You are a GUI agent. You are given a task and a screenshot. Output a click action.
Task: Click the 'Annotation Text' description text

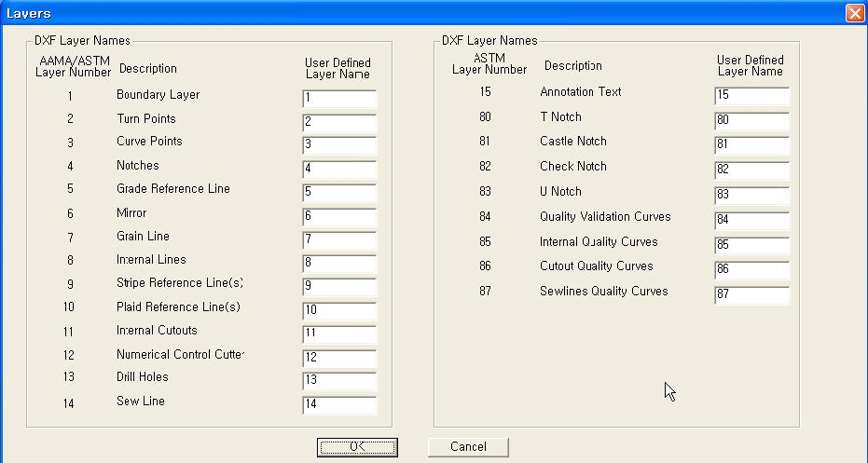581,92
